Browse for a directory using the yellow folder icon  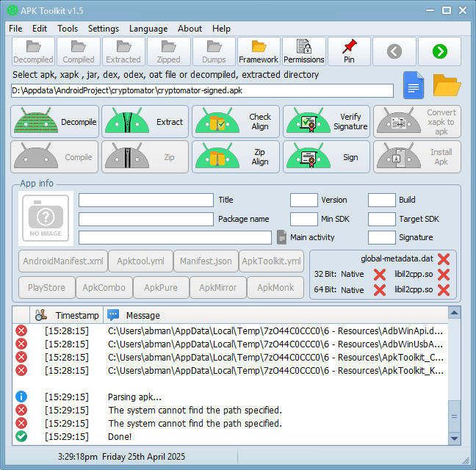tap(447, 85)
